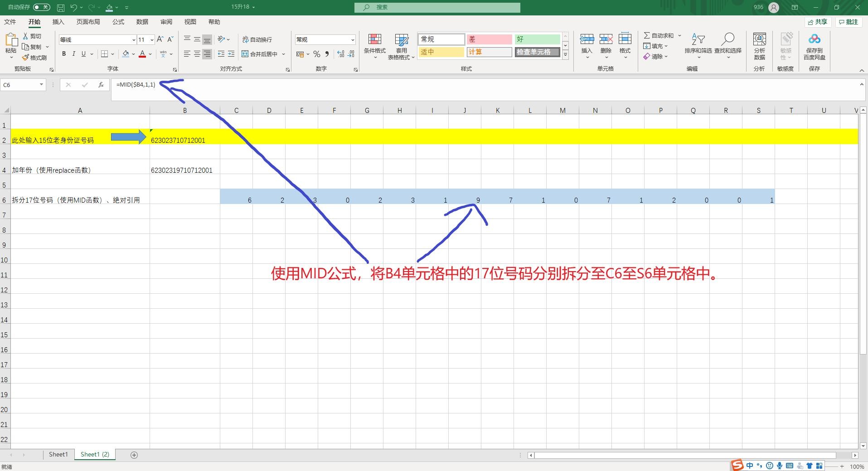Apply the Good (好) green cell style
Viewport: 868px width, 471px height.
pos(537,39)
